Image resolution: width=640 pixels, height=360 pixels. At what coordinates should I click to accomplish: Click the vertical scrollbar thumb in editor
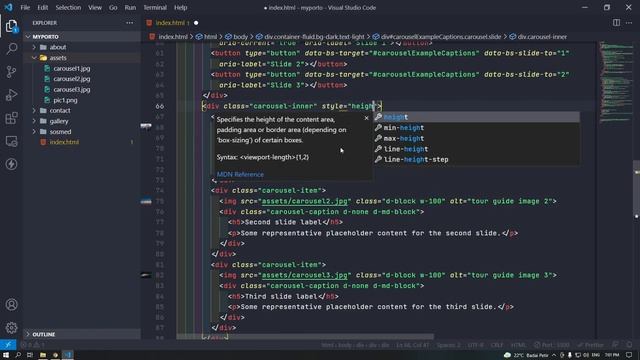tap(636, 189)
